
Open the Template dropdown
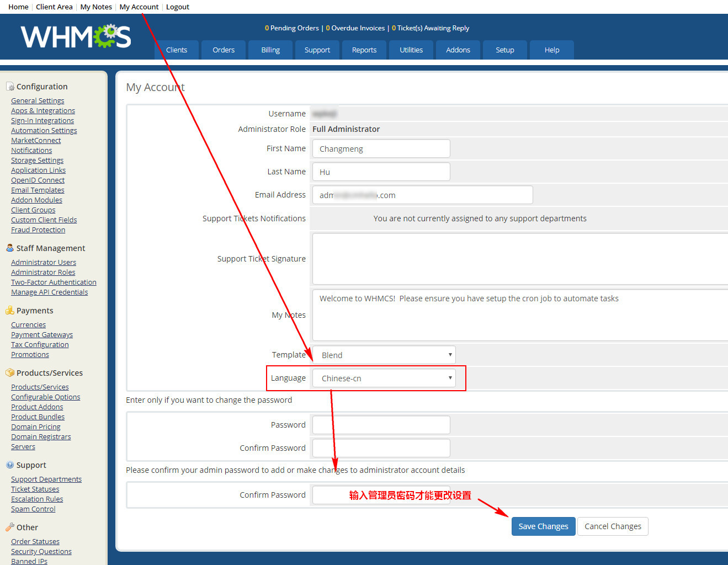tap(384, 355)
